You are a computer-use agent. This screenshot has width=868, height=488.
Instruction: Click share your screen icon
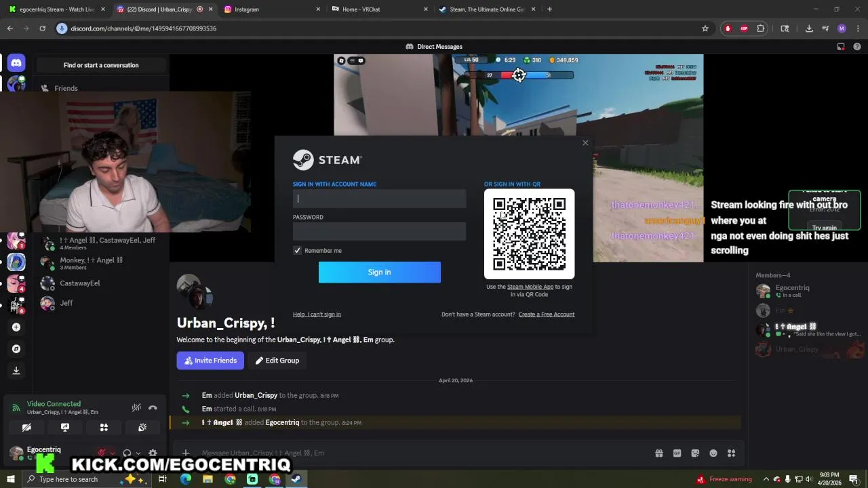(65, 428)
